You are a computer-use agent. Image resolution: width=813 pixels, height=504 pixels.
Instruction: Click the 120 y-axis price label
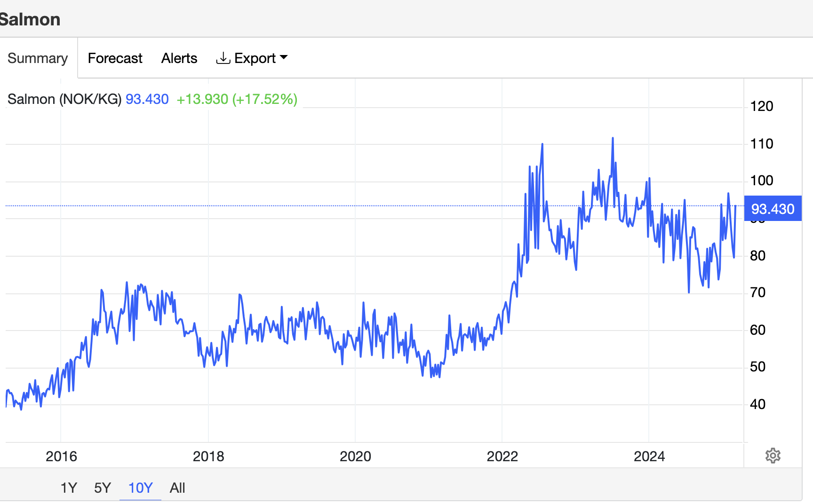[x=761, y=106]
